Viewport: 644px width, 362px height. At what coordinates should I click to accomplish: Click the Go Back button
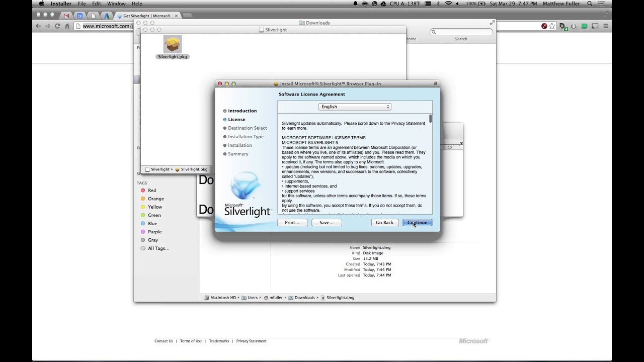click(384, 223)
